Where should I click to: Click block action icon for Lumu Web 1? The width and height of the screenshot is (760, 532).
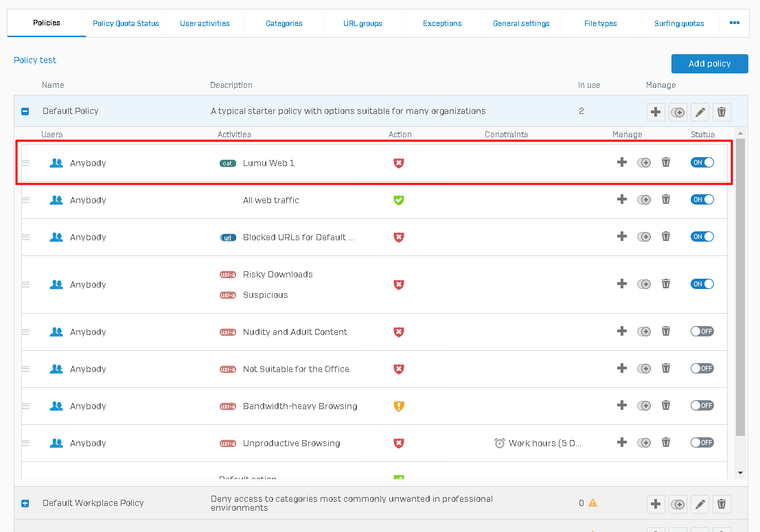point(399,163)
